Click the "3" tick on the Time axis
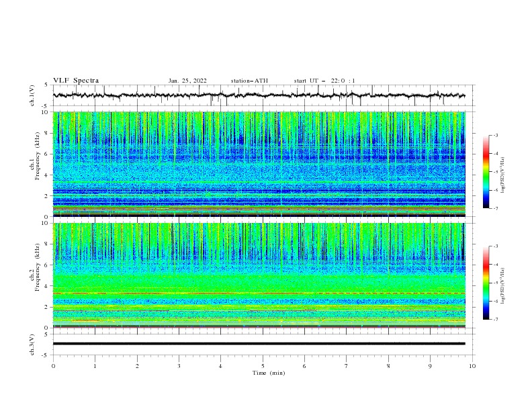Image resolution: width=532 pixels, height=411 pixels. click(179, 366)
